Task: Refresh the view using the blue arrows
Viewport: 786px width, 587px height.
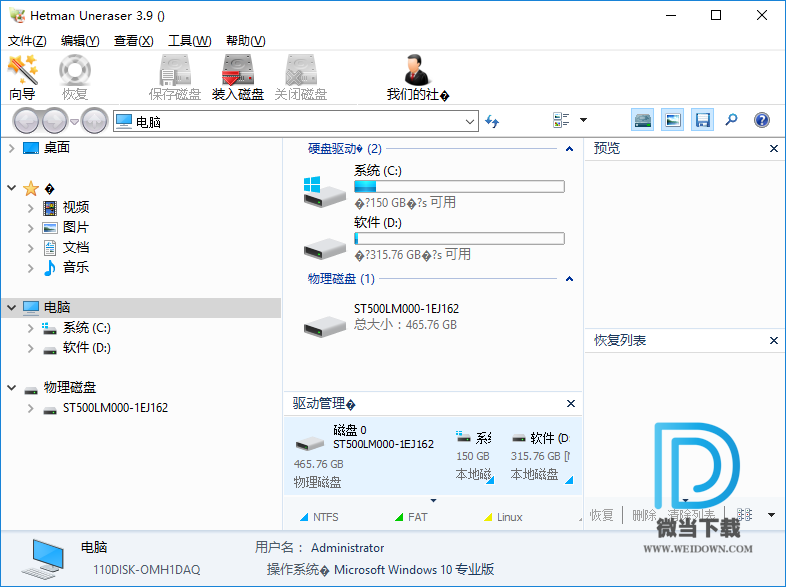Action: click(492, 121)
